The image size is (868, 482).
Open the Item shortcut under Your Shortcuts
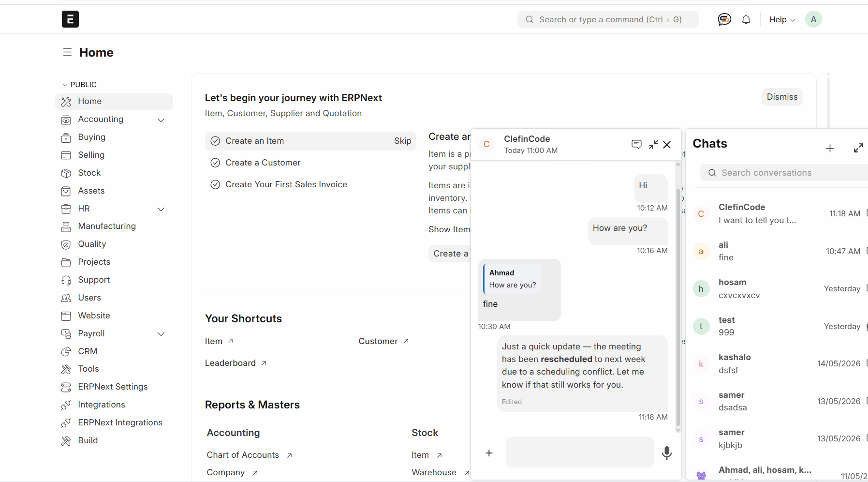(x=219, y=341)
